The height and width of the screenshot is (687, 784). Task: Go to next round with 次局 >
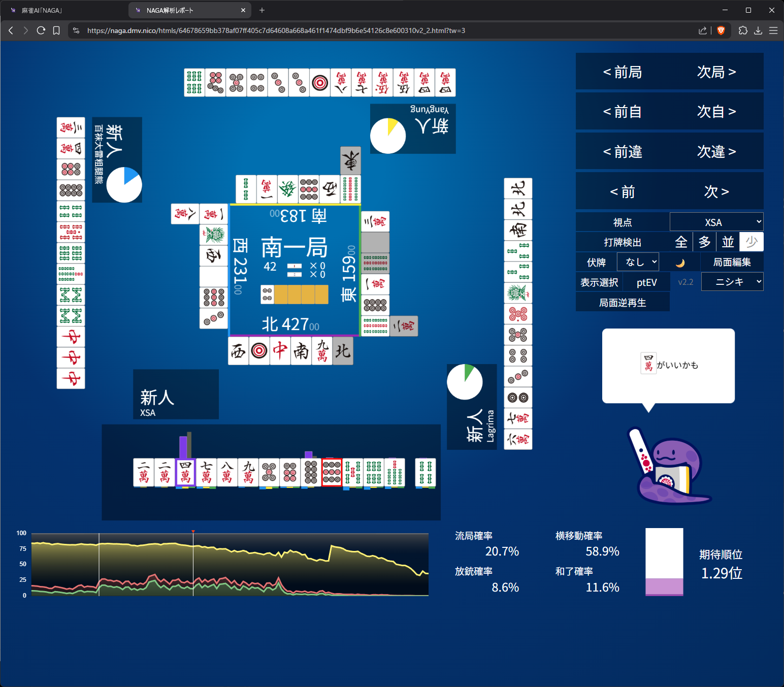point(716,72)
